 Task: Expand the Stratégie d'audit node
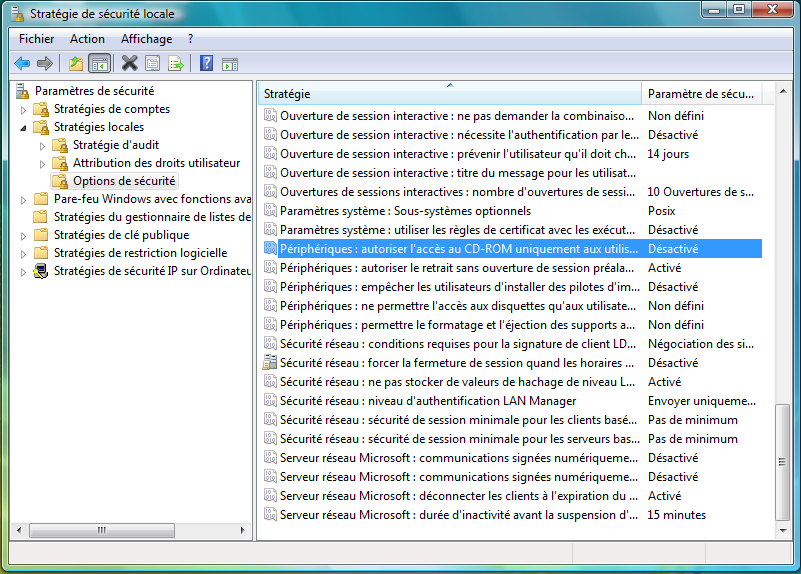[x=42, y=146]
